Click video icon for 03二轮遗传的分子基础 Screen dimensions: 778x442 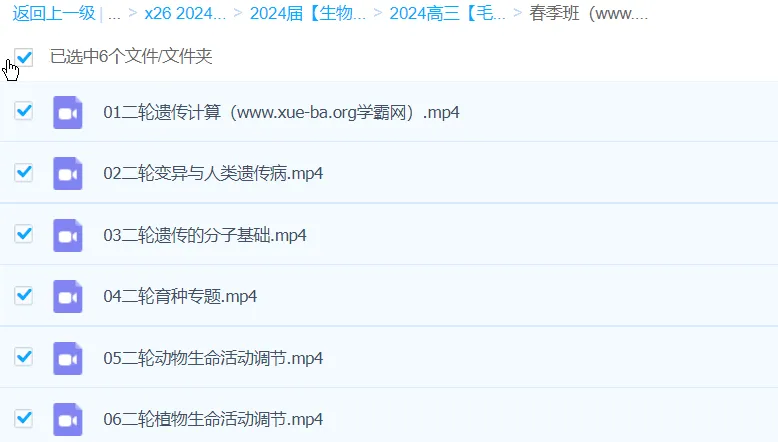tap(67, 235)
